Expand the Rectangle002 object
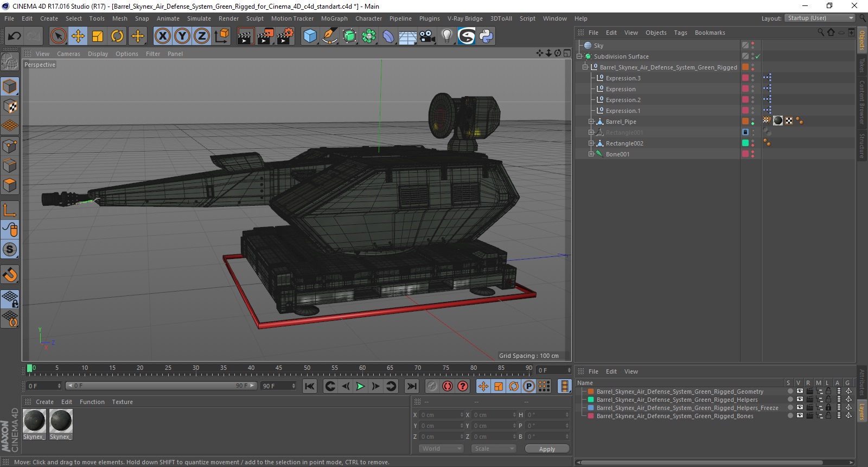The image size is (868, 467). [x=591, y=143]
